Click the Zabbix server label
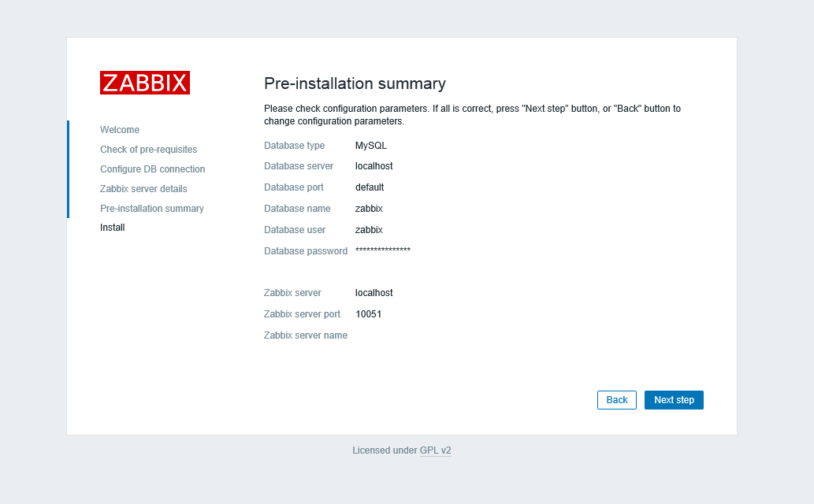 pyautogui.click(x=293, y=293)
